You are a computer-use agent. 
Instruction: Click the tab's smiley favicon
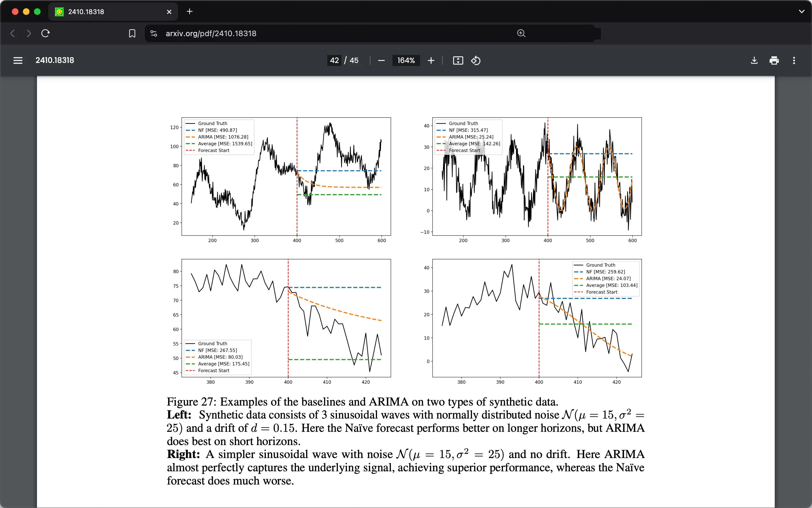(x=59, y=12)
